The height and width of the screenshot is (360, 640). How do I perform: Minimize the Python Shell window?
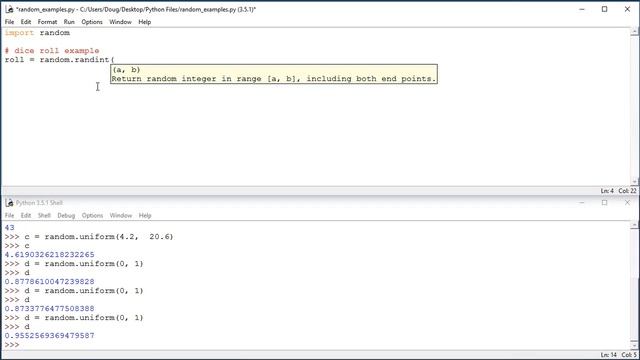(582, 202)
